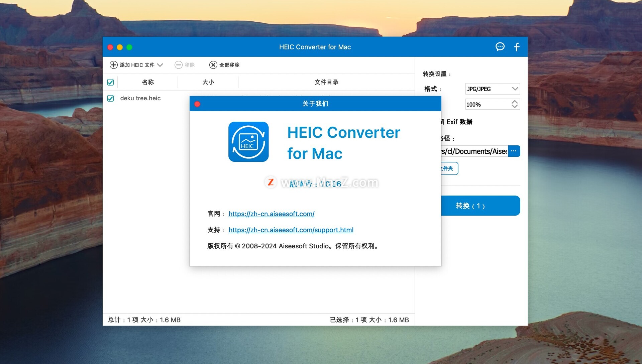Click the 名称 column header
Screen dimensions: 642x364
tap(148, 82)
